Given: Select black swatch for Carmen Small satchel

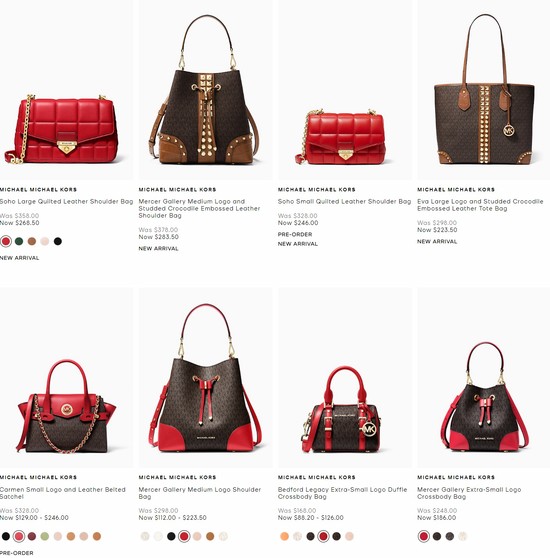Looking at the screenshot, I should 6,536.
